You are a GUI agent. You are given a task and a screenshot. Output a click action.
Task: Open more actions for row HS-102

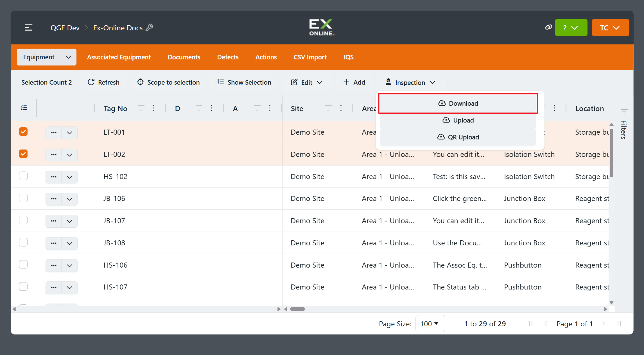pos(54,177)
